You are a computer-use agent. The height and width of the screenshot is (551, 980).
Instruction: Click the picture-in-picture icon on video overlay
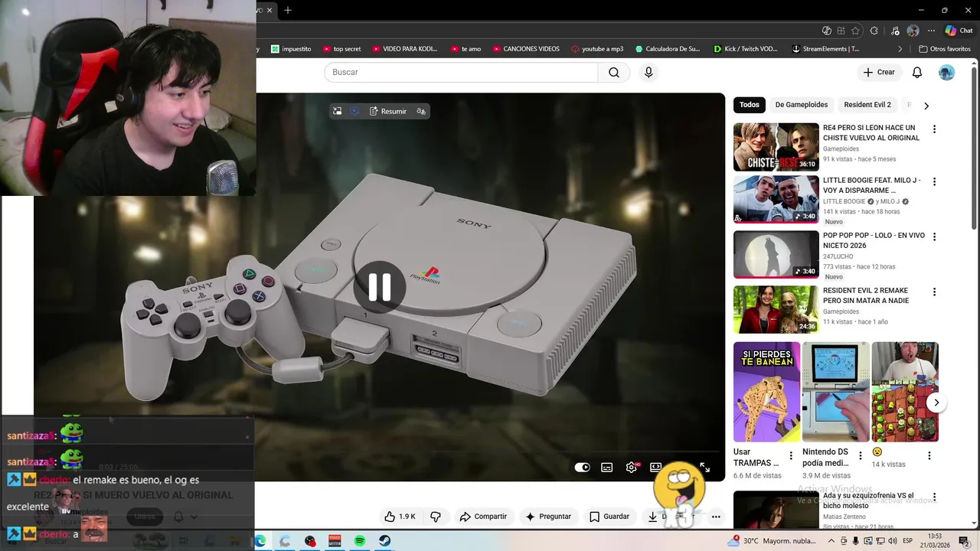click(x=337, y=111)
